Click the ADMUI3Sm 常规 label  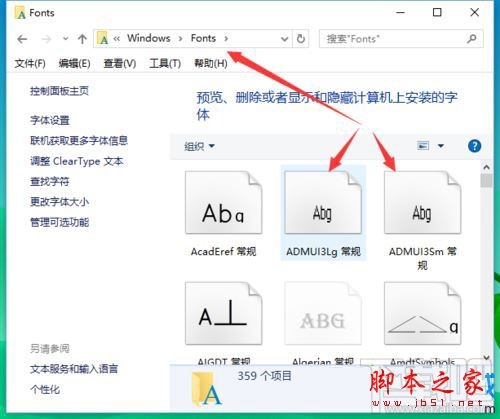(423, 258)
